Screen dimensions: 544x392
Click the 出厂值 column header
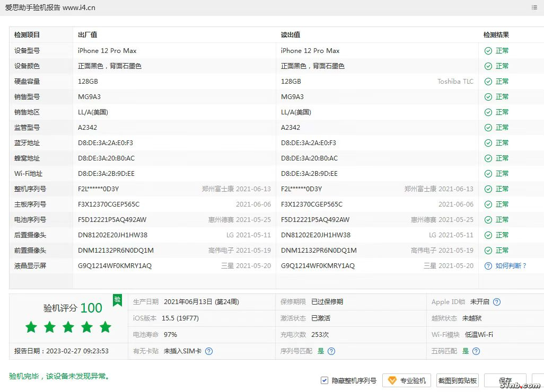tap(87, 34)
